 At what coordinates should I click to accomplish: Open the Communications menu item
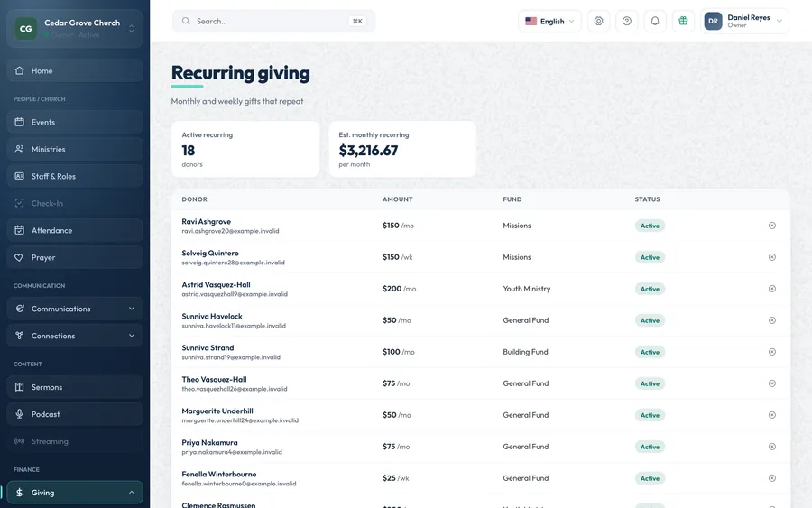[x=75, y=309]
